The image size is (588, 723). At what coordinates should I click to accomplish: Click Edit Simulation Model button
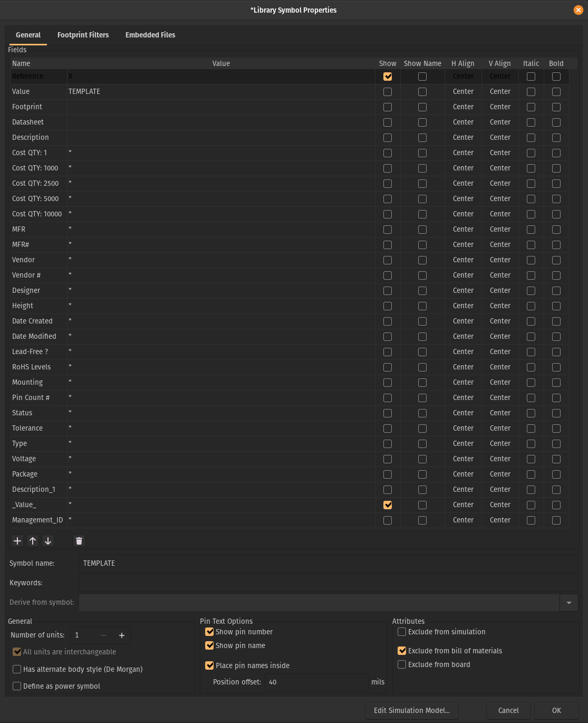tap(411, 710)
